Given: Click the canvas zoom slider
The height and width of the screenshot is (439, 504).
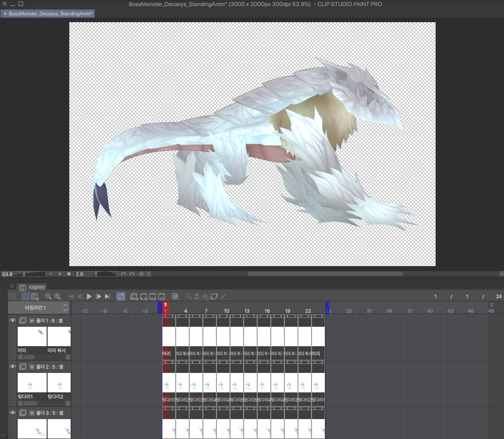Looking at the screenshot, I should click(x=35, y=274).
